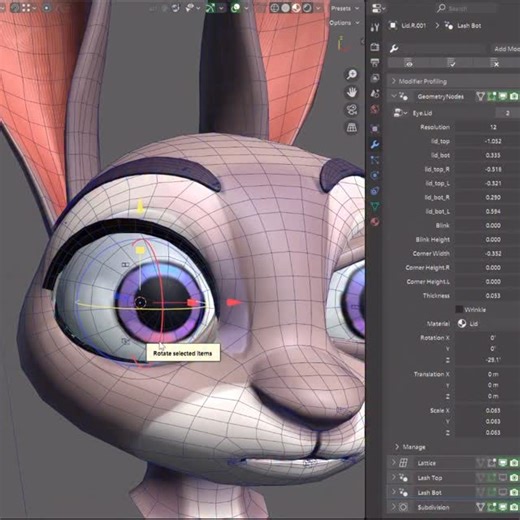Toggle the green show gizmo button
The width and height of the screenshot is (520, 520).
[210, 8]
